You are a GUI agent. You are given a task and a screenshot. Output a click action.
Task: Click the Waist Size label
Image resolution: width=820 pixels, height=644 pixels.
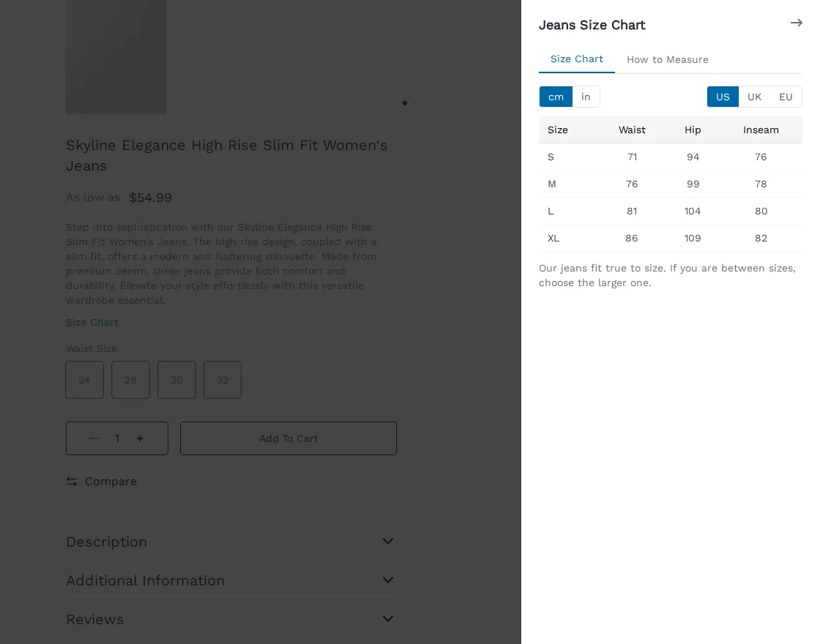pos(92,348)
